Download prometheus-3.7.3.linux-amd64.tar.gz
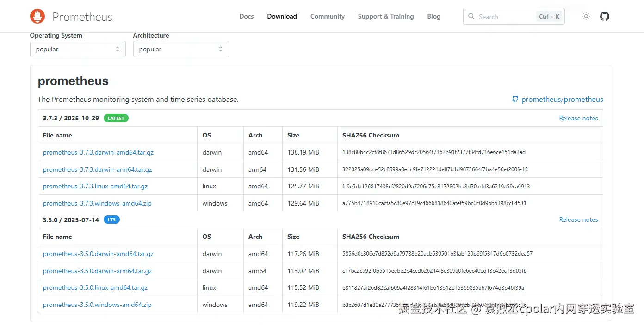The height and width of the screenshot is (325, 644). tap(95, 186)
